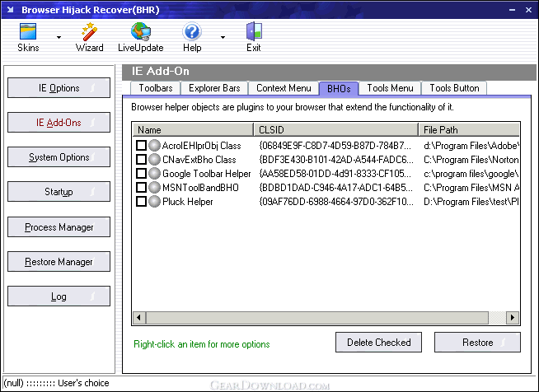
Task: Click the Restore button
Action: pos(477,343)
